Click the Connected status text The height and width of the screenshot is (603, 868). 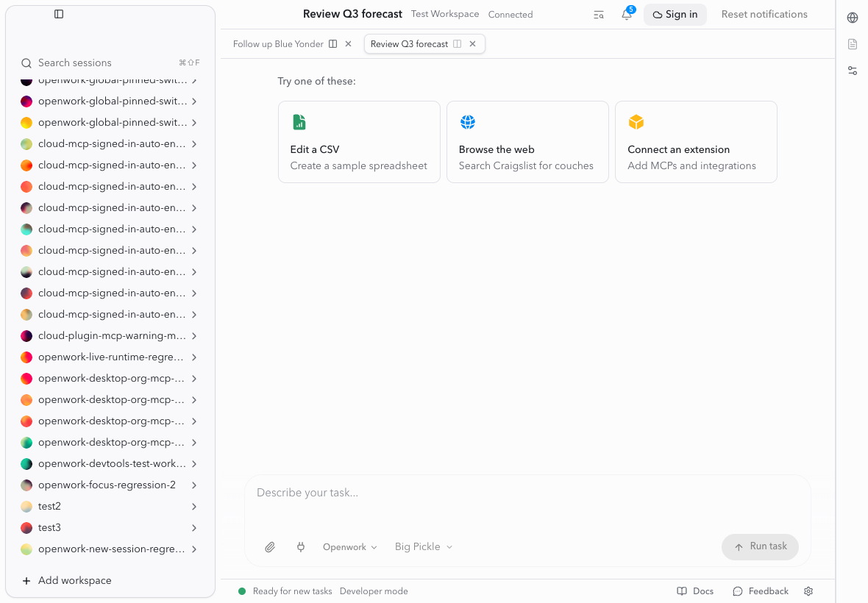pos(511,15)
